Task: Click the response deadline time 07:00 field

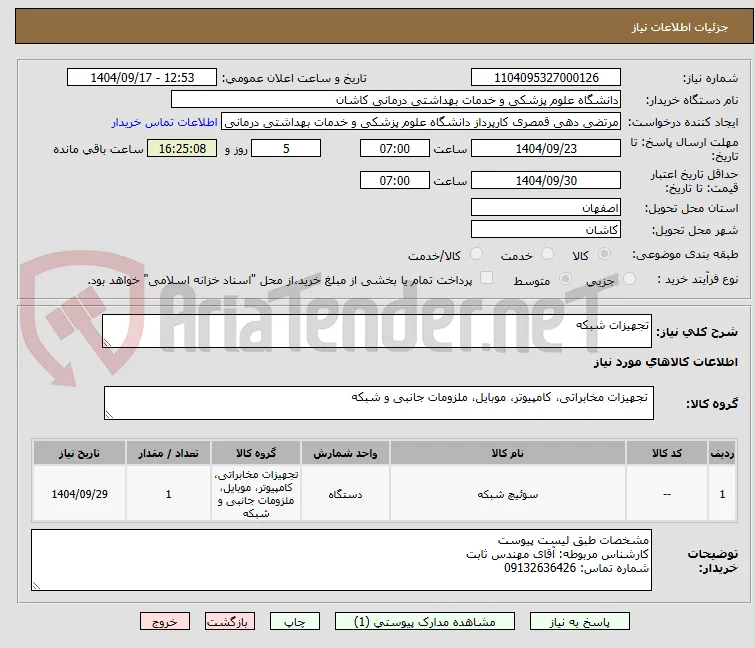Action: [x=395, y=148]
